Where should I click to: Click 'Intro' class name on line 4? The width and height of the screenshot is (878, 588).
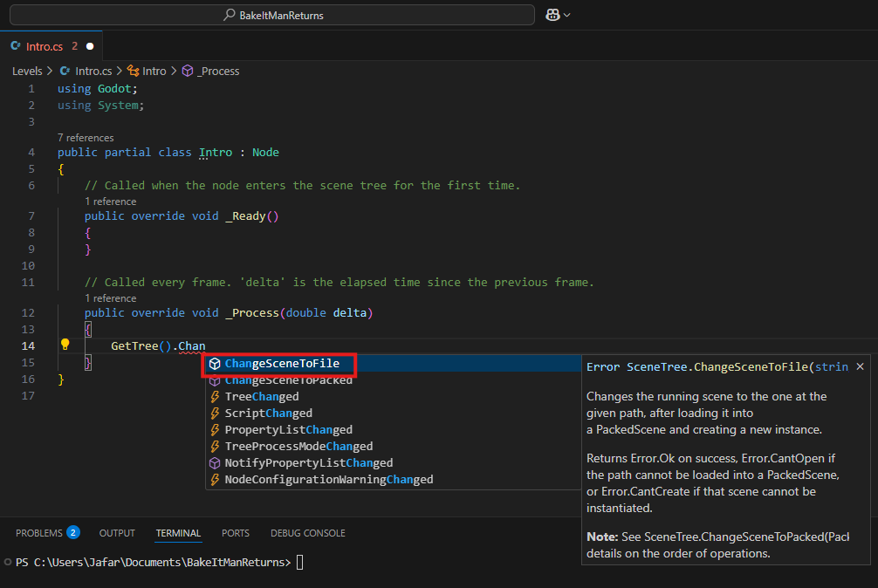(216, 152)
